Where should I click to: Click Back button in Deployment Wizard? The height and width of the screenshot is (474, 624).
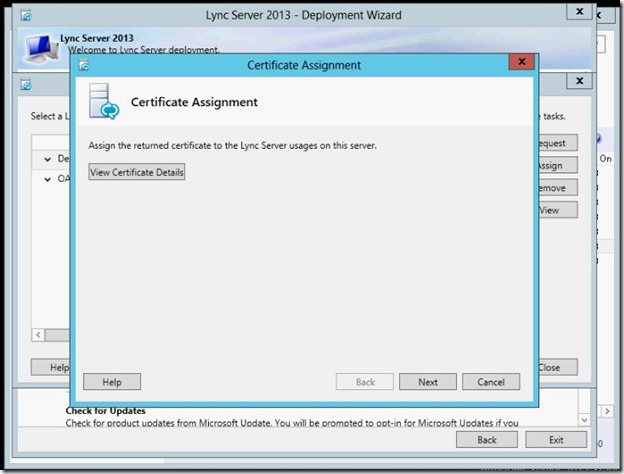coord(487,440)
